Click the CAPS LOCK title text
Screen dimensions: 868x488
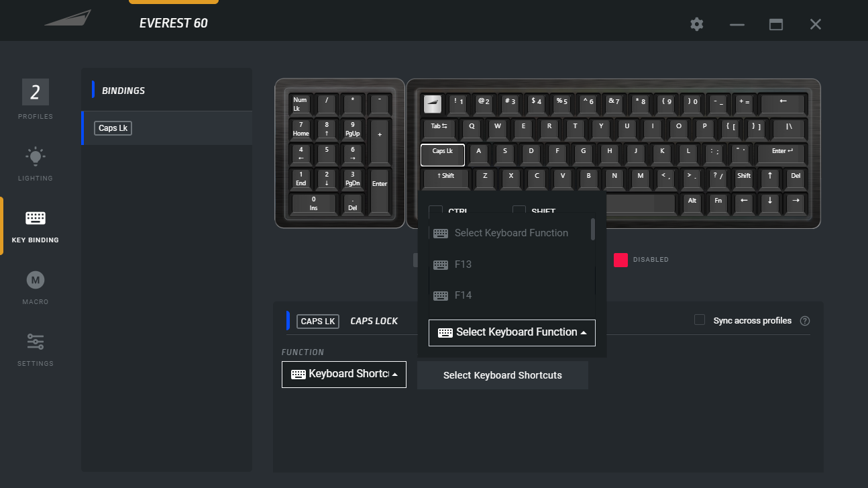[374, 321]
